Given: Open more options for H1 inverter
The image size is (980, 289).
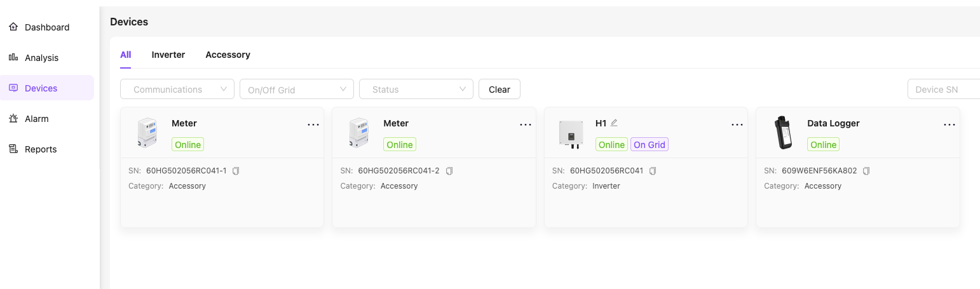Looking at the screenshot, I should pos(737,125).
